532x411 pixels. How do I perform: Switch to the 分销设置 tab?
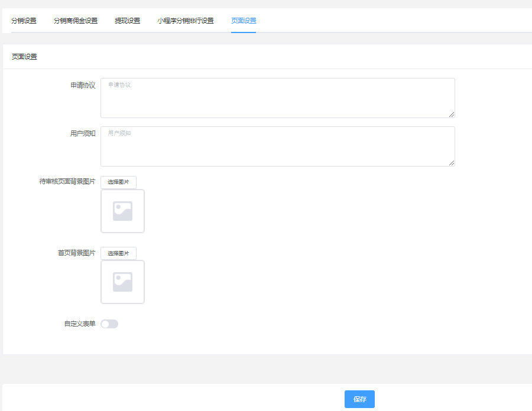pos(24,21)
